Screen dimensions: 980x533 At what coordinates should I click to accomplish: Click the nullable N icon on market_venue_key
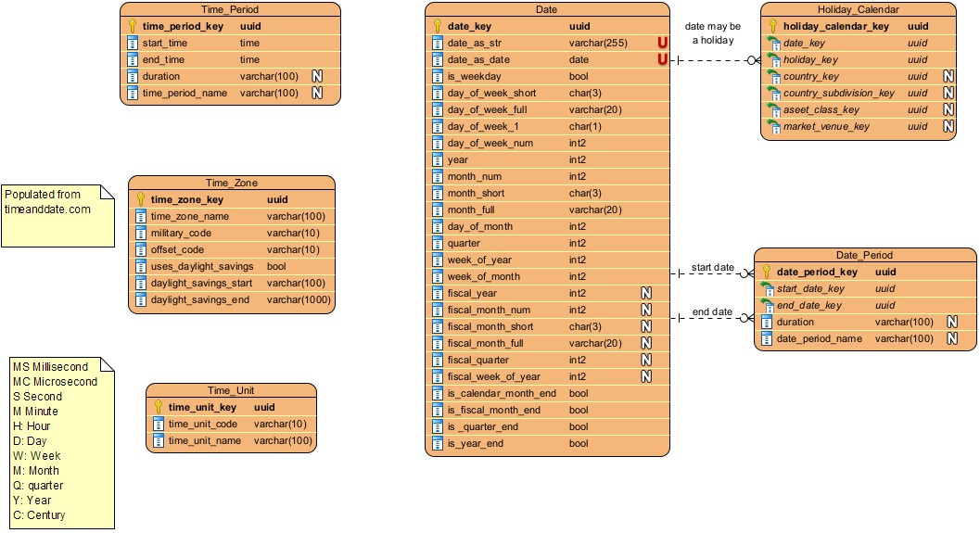click(948, 127)
